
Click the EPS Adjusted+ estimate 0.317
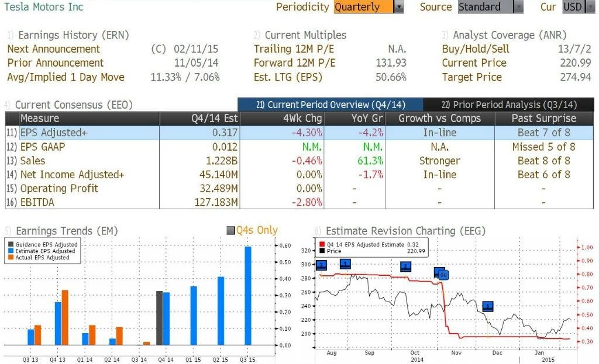pos(225,133)
